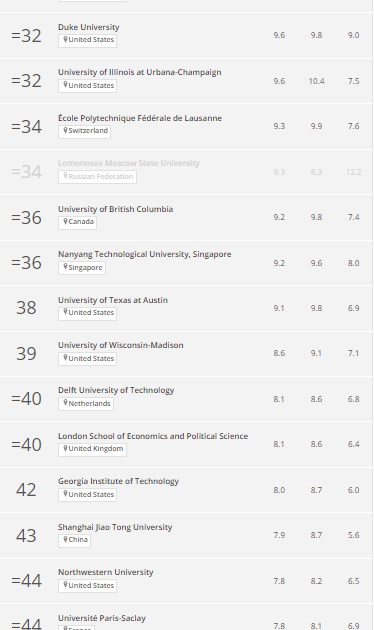Click the pin icon in the United Kingdom tag
The height and width of the screenshot is (630, 374).
click(x=65, y=448)
